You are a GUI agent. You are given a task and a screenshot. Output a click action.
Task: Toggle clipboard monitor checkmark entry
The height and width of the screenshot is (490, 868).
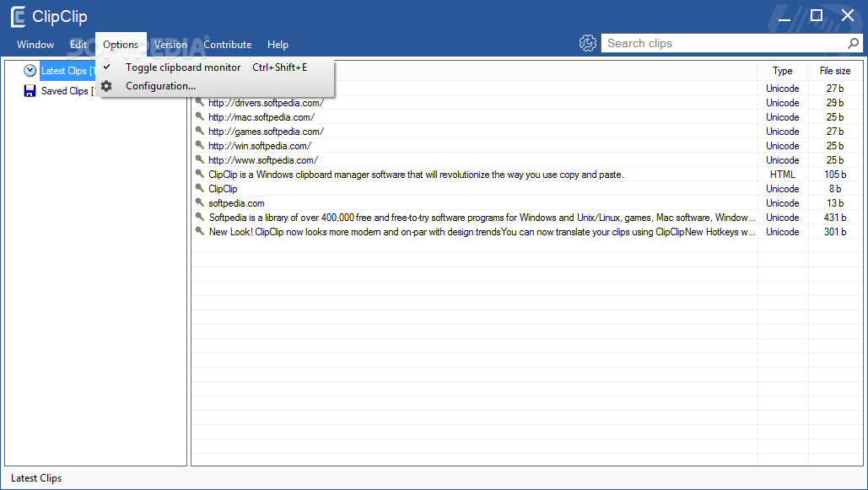tap(215, 67)
